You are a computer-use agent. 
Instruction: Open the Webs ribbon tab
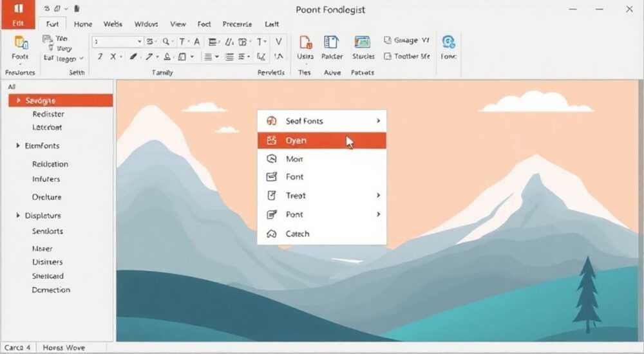pyautogui.click(x=113, y=24)
